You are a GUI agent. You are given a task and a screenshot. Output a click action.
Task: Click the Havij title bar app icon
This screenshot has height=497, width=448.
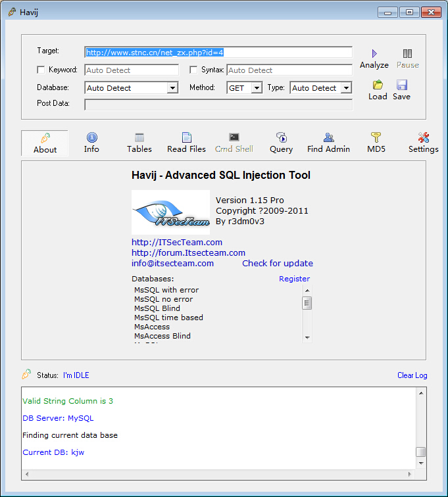(x=12, y=12)
